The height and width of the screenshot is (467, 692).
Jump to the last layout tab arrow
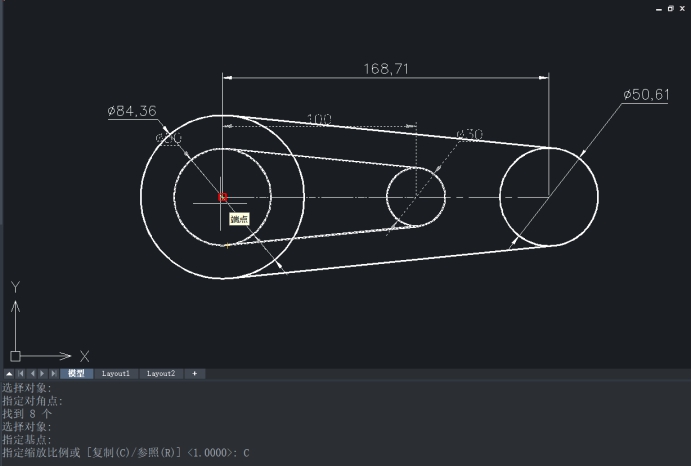click(x=53, y=373)
